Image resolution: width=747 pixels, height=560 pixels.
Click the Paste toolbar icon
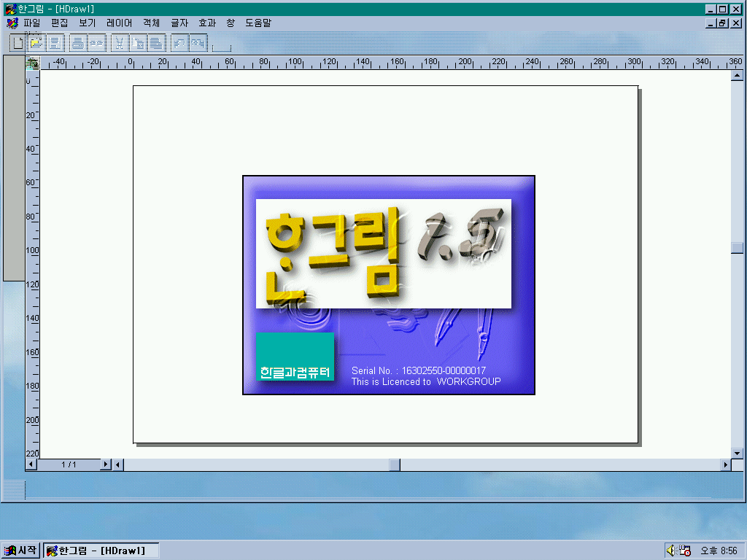(x=158, y=43)
